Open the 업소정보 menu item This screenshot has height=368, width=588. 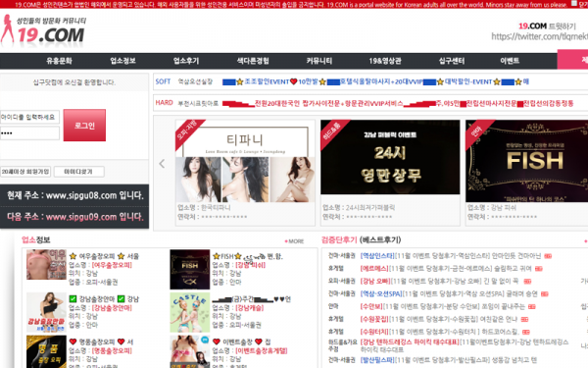click(123, 61)
